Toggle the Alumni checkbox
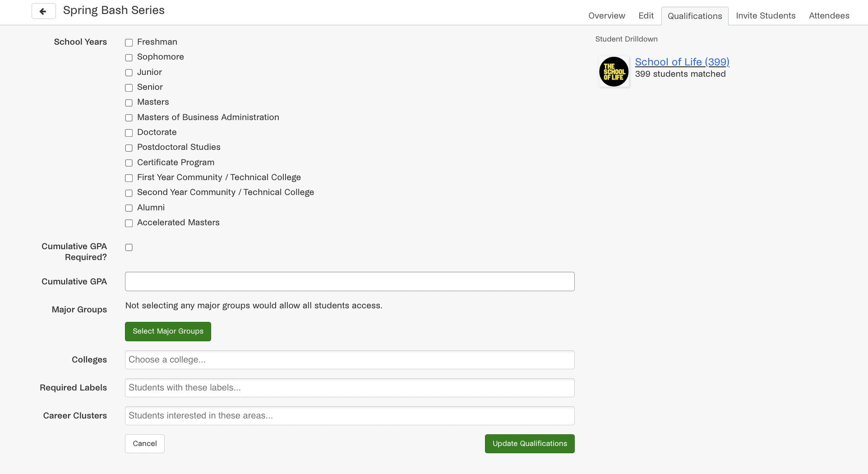The height and width of the screenshot is (474, 868). 129,208
